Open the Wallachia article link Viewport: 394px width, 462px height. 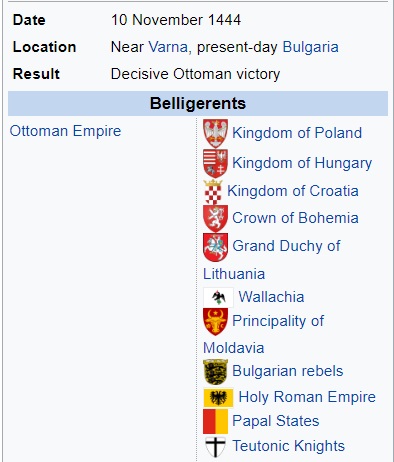271,297
